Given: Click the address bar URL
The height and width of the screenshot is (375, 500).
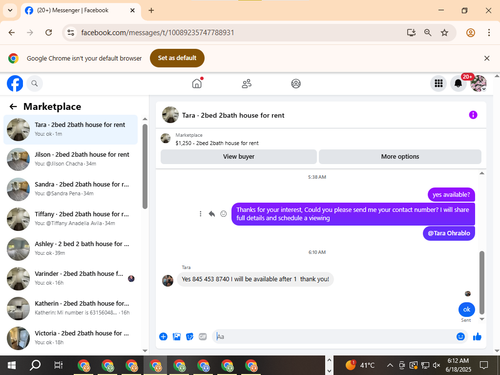Looking at the screenshot, I should click(158, 33).
